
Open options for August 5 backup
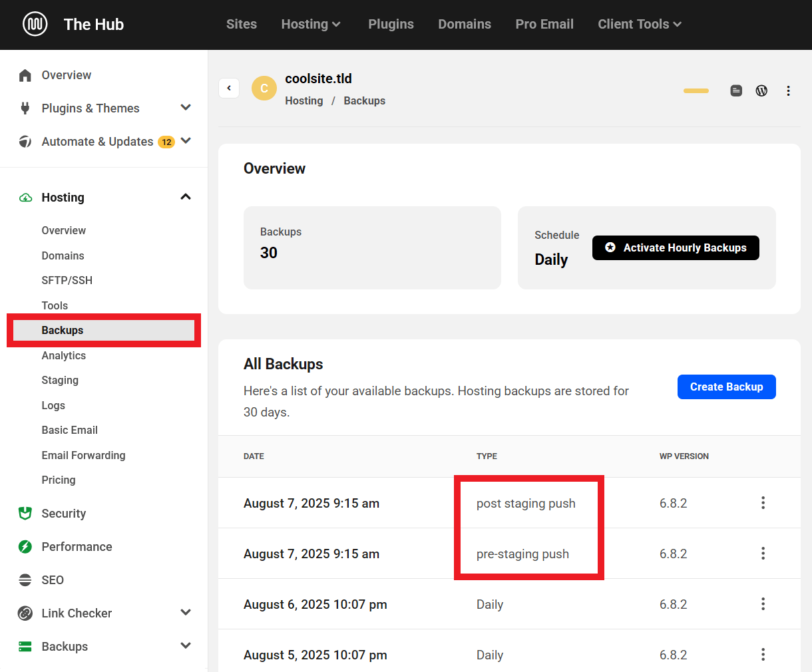pyautogui.click(x=763, y=655)
